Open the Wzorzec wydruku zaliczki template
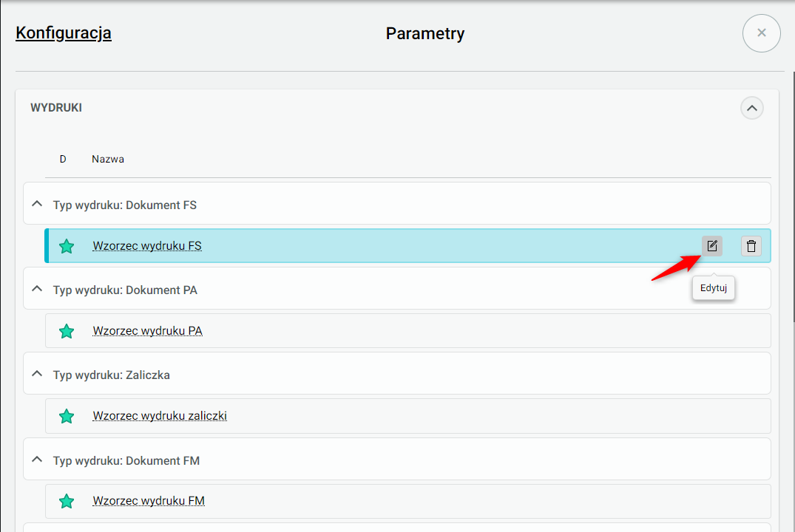This screenshot has height=532, width=795. [x=160, y=416]
